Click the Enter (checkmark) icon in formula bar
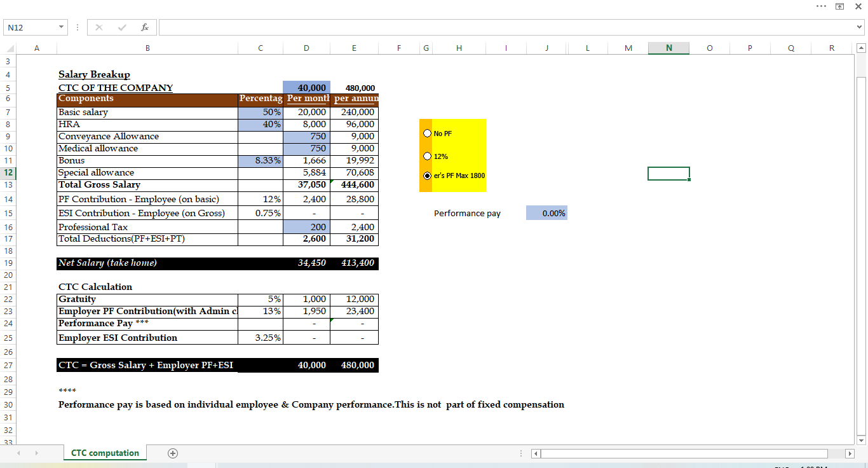The height and width of the screenshot is (468, 868). click(x=121, y=27)
